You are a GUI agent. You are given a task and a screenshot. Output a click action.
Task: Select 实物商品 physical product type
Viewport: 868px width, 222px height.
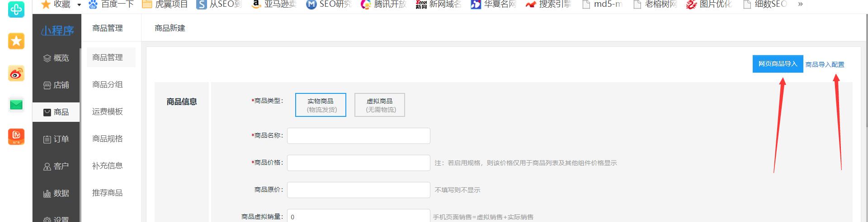[x=321, y=105]
